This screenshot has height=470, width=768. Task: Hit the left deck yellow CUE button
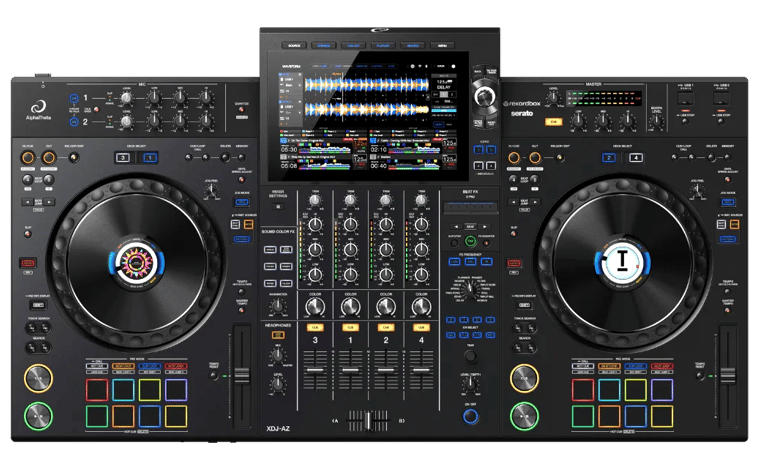pyautogui.click(x=38, y=378)
